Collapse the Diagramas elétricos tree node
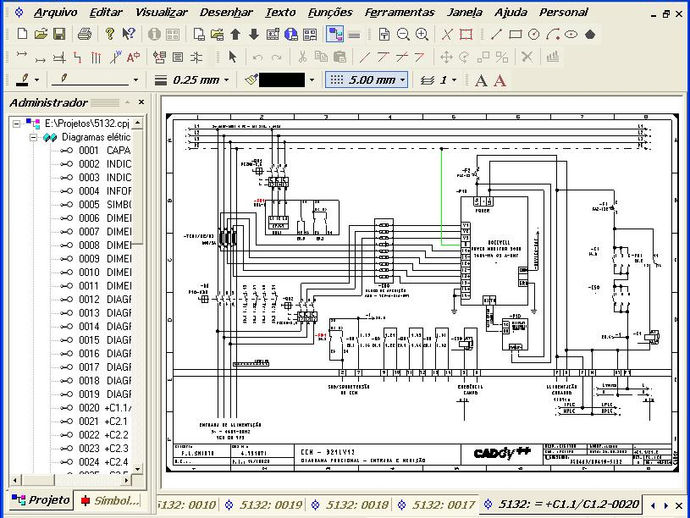Image resolution: width=690 pixels, height=518 pixels. click(33, 137)
